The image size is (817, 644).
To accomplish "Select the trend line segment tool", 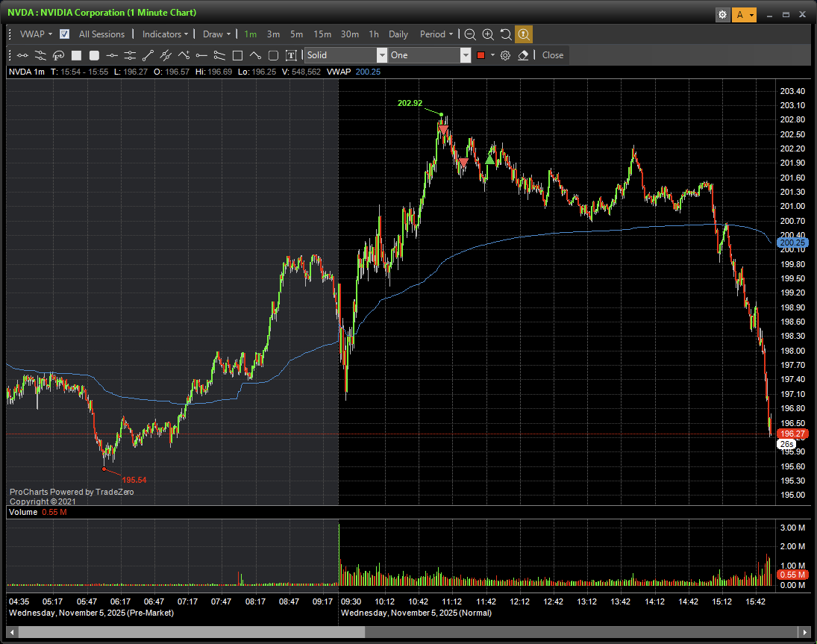I will pos(148,55).
